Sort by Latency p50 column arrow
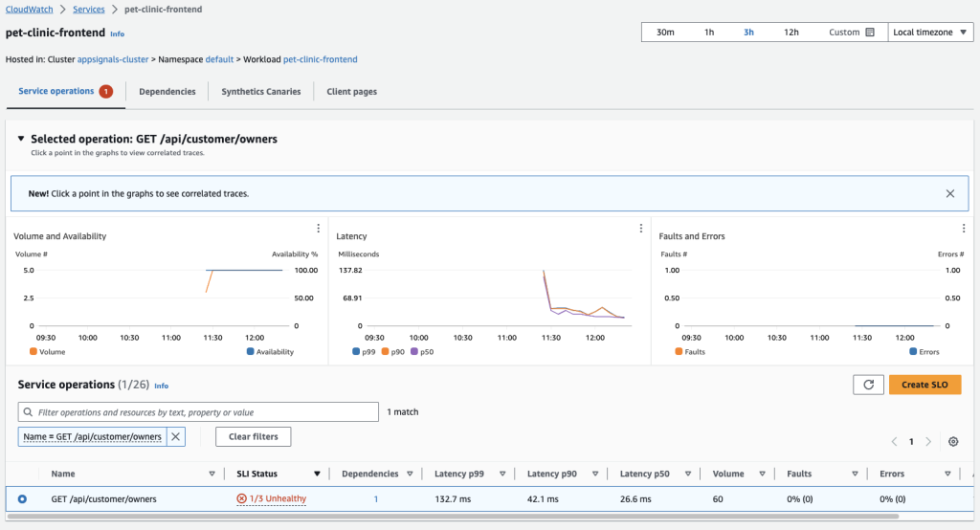 (x=687, y=474)
